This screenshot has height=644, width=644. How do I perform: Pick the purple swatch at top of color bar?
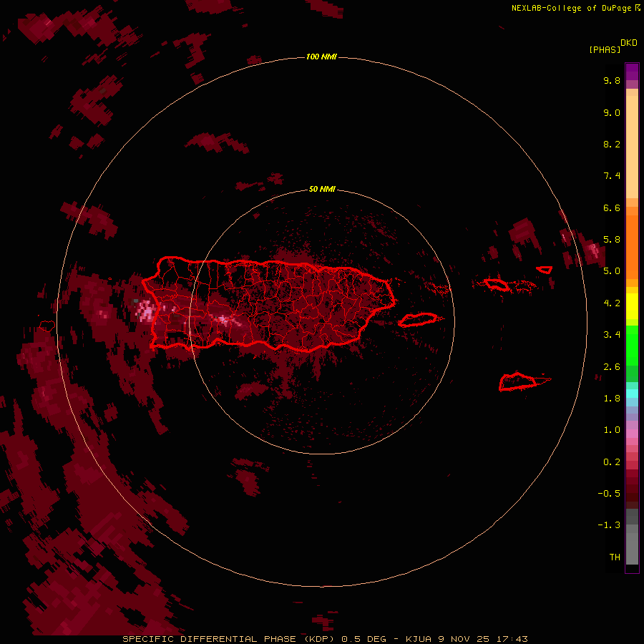632,72
